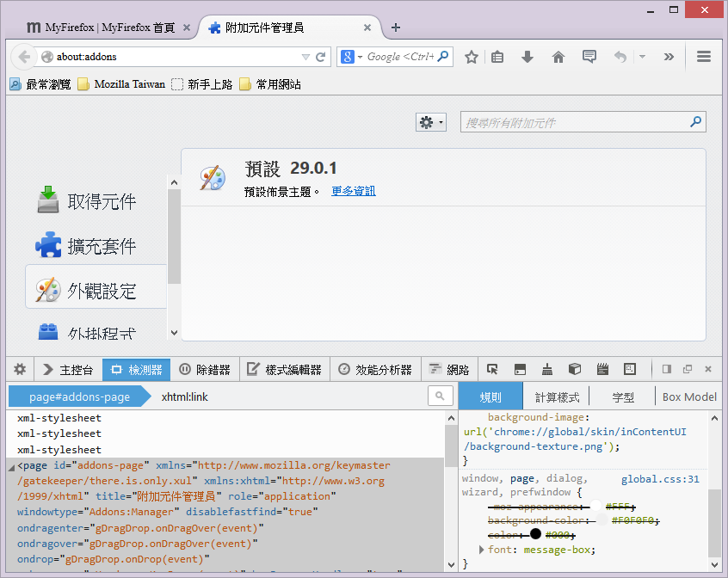Toggle the split console button

(x=520, y=370)
